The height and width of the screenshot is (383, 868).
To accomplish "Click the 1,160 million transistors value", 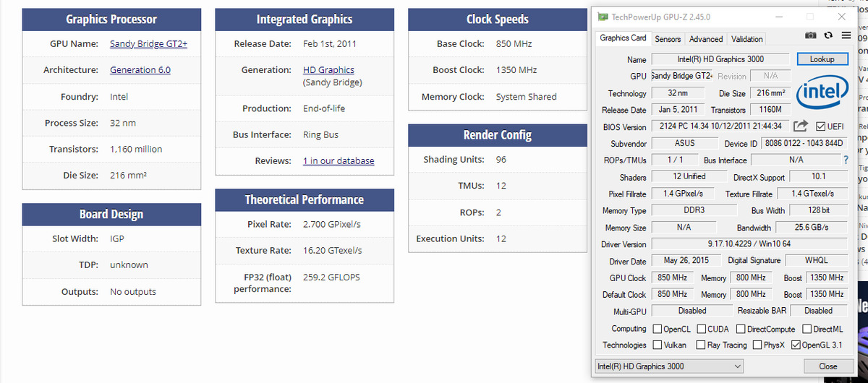I will coord(136,150).
